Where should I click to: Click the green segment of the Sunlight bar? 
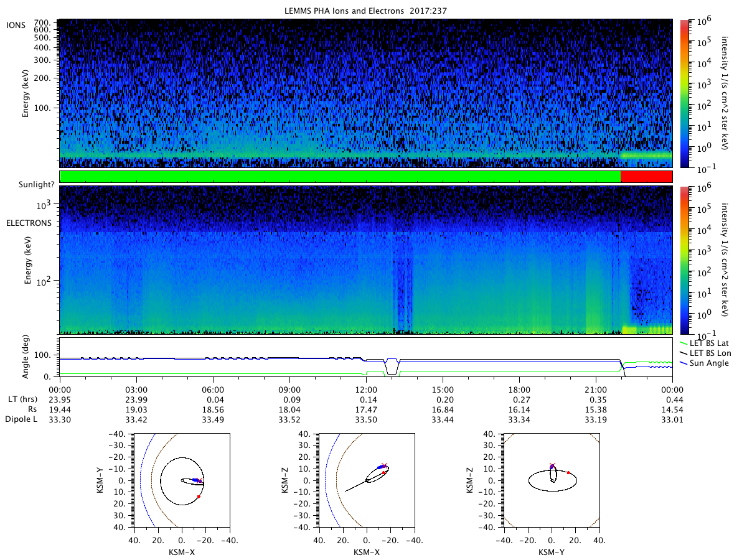click(x=341, y=176)
